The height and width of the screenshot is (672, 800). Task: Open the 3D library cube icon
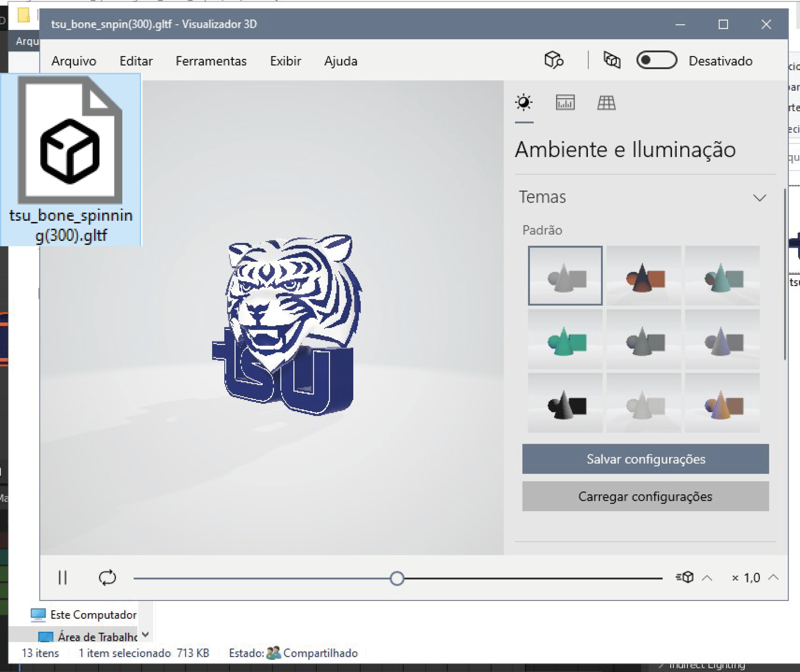pos(554,60)
